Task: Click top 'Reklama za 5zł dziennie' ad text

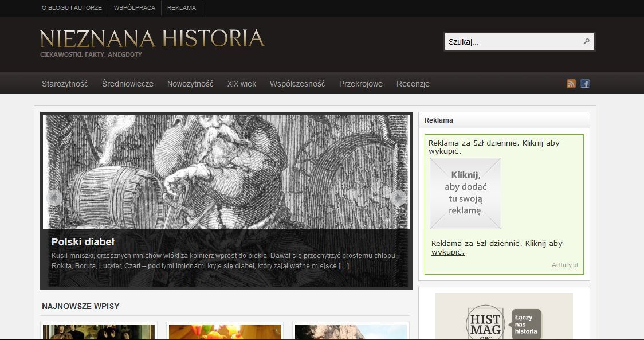Action: click(494, 147)
